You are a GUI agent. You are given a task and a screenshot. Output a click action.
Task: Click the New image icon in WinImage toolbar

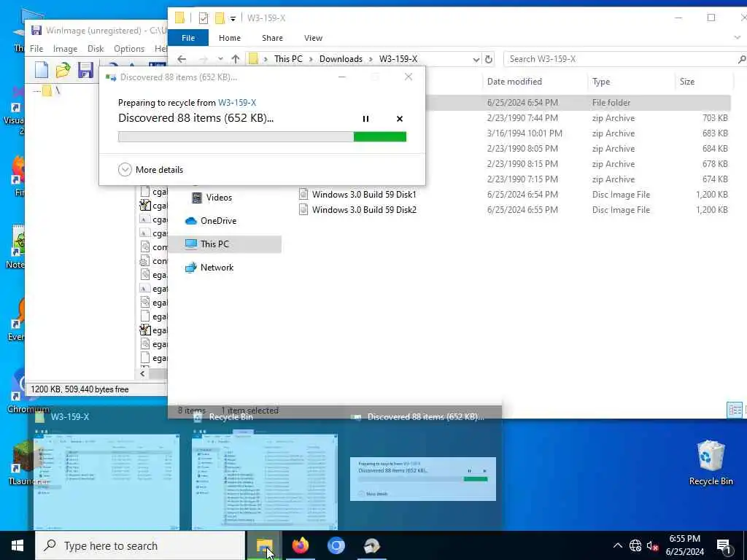click(42, 70)
